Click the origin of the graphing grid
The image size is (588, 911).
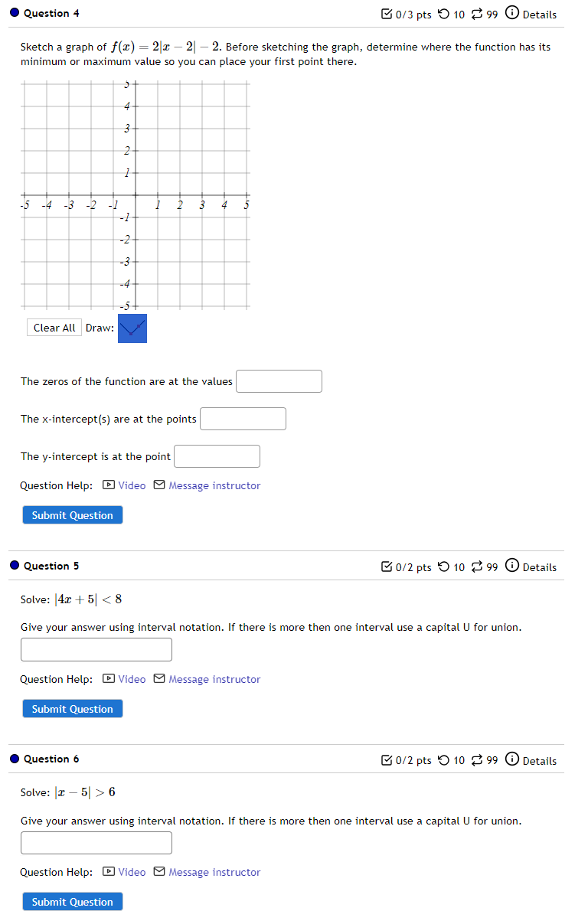pos(134,195)
